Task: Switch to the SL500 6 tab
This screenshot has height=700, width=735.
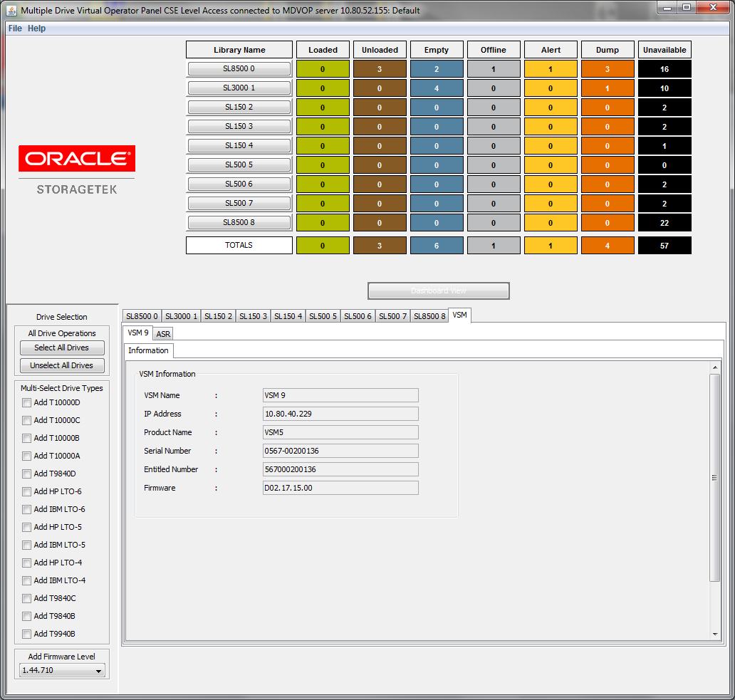Action: [x=358, y=316]
